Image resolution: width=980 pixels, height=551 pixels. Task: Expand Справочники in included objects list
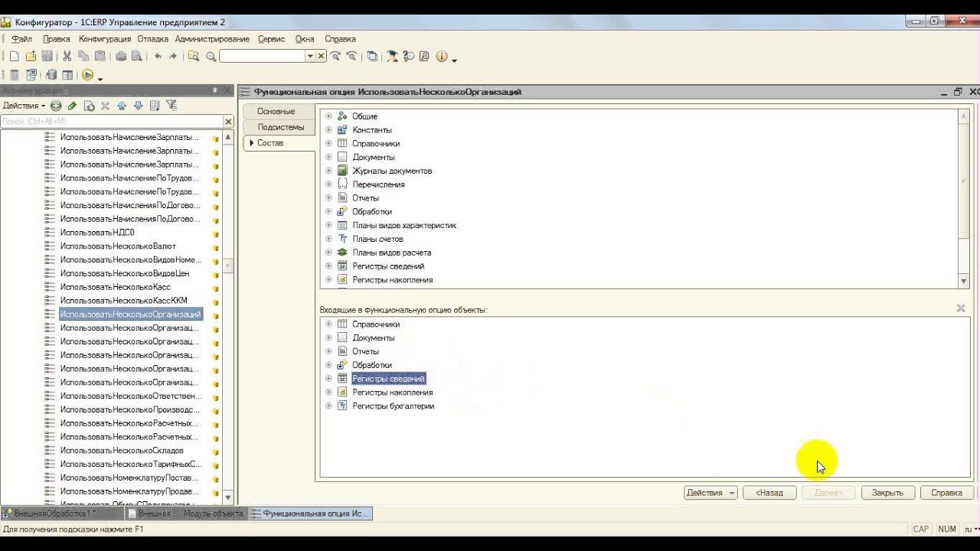click(328, 324)
